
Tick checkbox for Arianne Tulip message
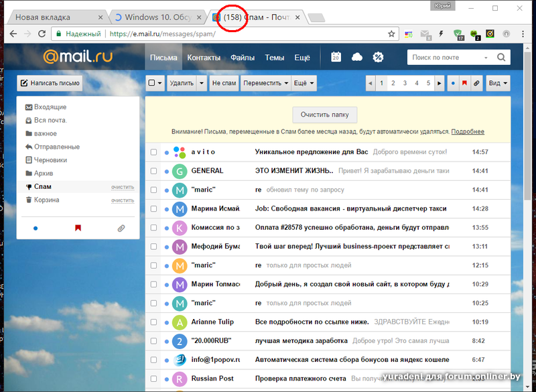point(153,322)
